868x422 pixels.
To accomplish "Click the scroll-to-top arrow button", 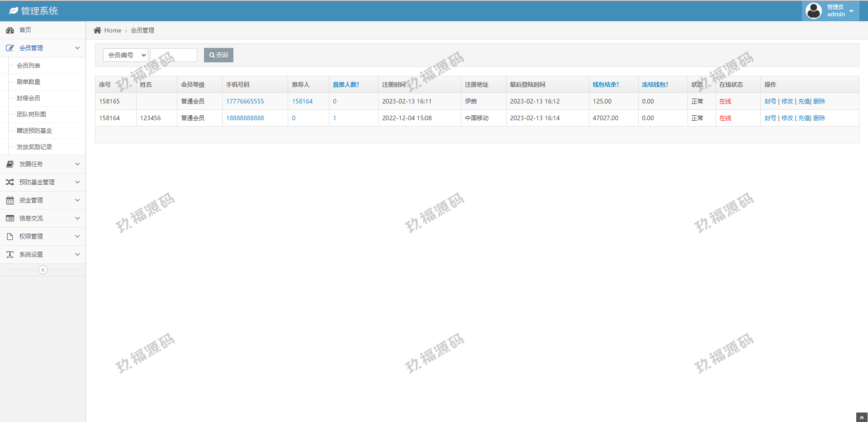I will [x=862, y=417].
